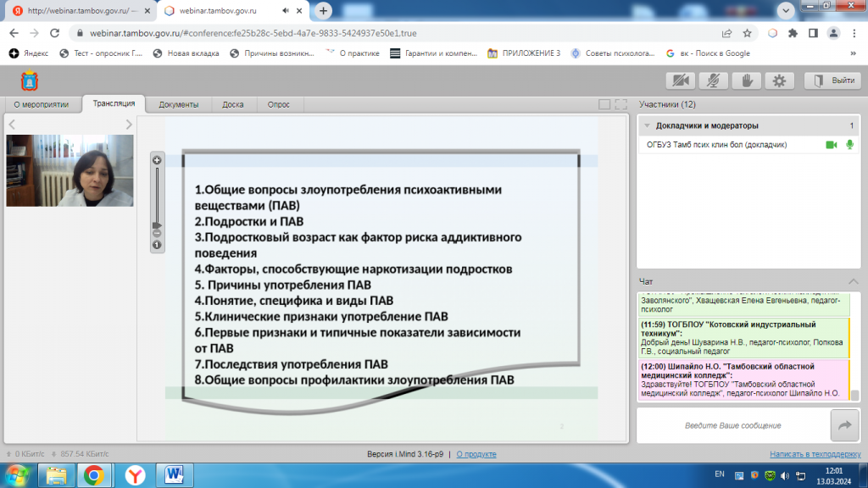Viewport: 868px width, 488px height.
Task: Mute the webinar tab audio icon
Action: [x=285, y=10]
